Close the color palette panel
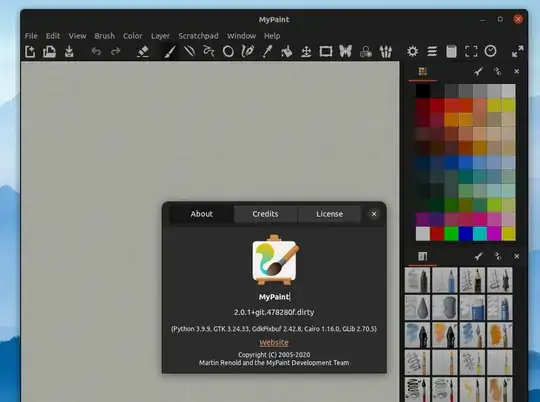 tap(517, 71)
